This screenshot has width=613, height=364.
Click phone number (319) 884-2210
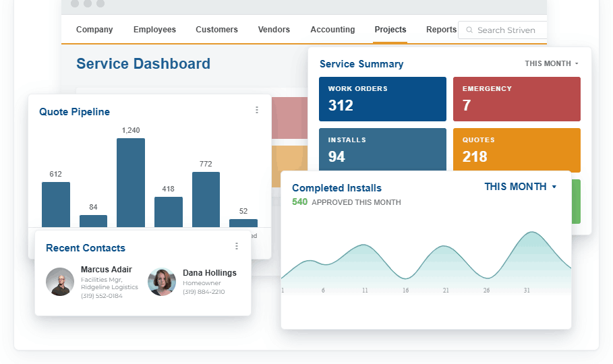coord(204,292)
